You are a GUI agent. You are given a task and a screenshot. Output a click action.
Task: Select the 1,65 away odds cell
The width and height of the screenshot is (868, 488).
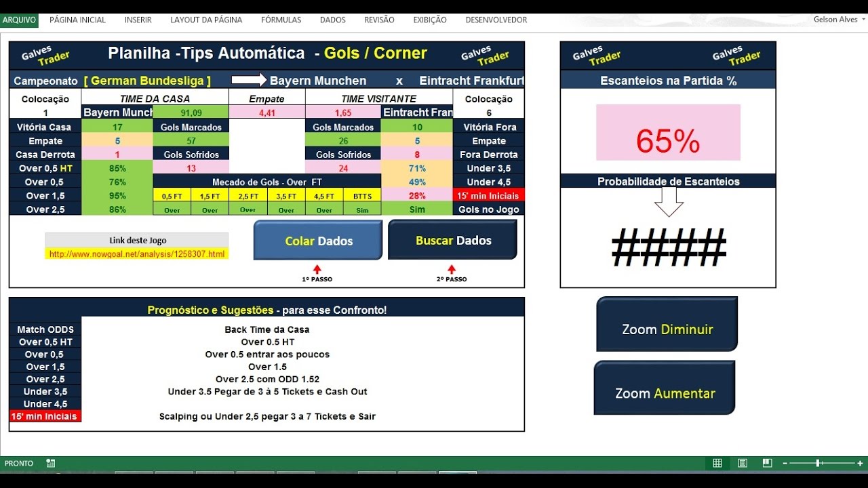coord(343,113)
